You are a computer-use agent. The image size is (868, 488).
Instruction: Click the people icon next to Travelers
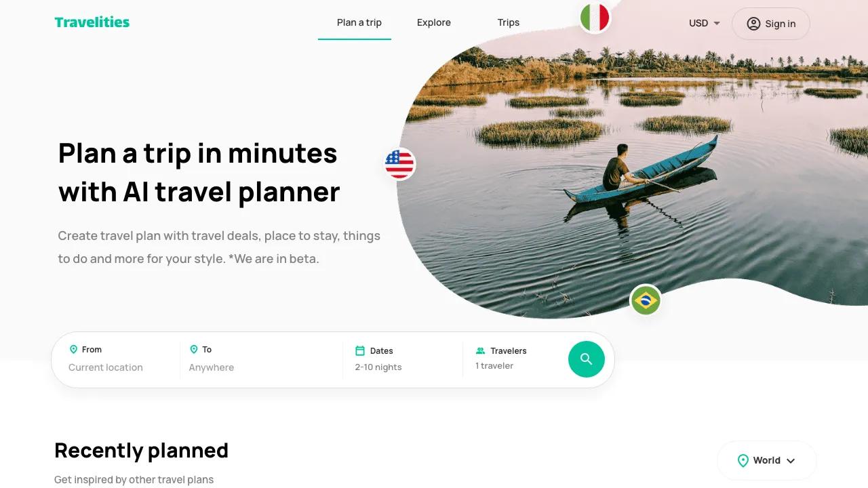click(480, 350)
